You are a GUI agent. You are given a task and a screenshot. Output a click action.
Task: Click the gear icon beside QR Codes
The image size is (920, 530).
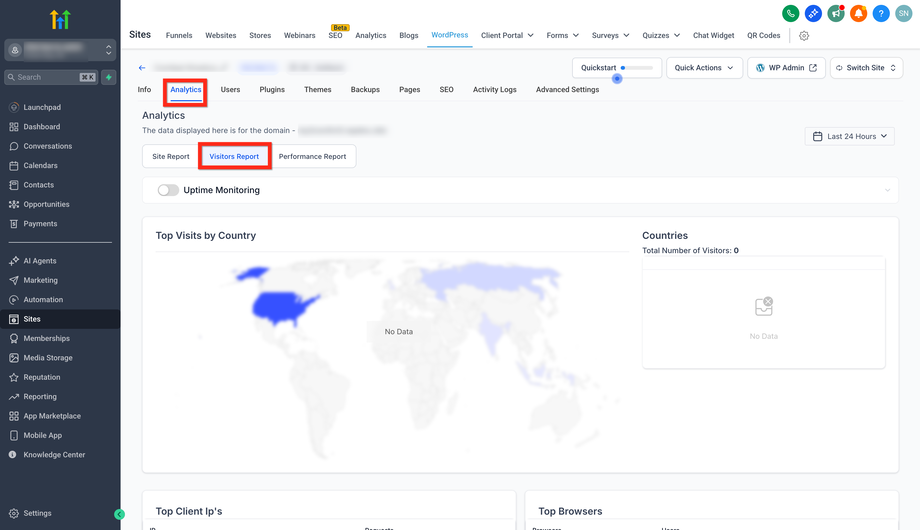[x=804, y=36]
